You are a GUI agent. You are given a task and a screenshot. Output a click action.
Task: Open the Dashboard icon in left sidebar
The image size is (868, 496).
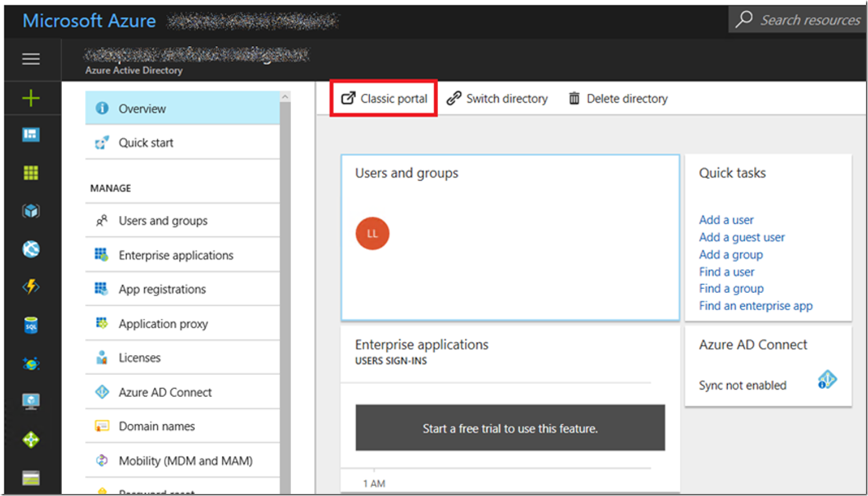tap(31, 134)
